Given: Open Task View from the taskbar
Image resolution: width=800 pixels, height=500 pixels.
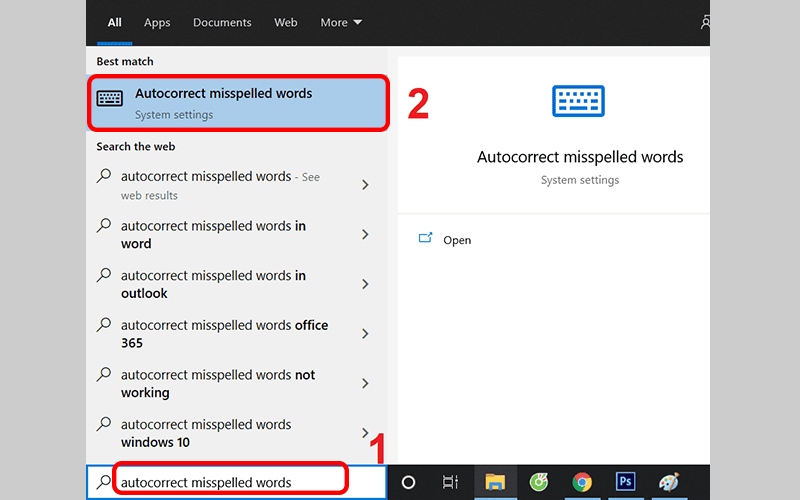Looking at the screenshot, I should click(450, 482).
